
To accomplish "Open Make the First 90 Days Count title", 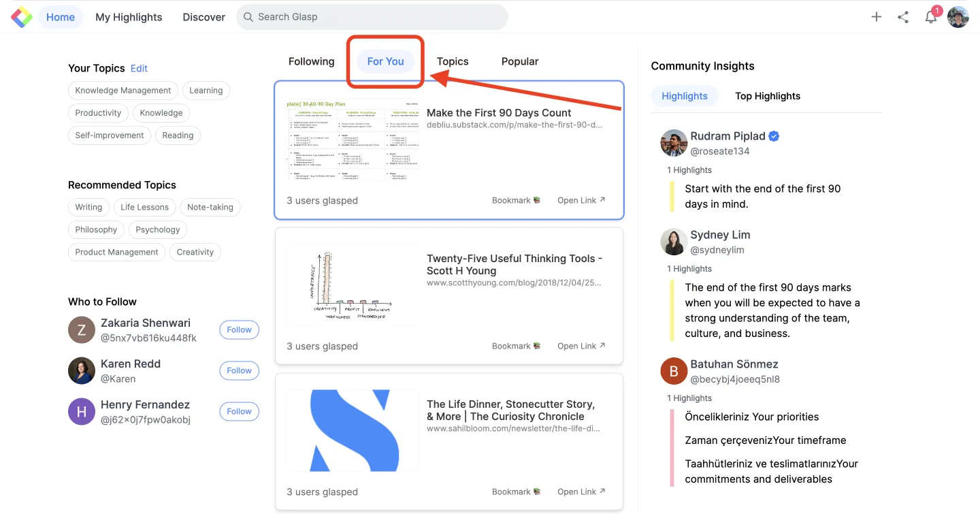I will 499,113.
